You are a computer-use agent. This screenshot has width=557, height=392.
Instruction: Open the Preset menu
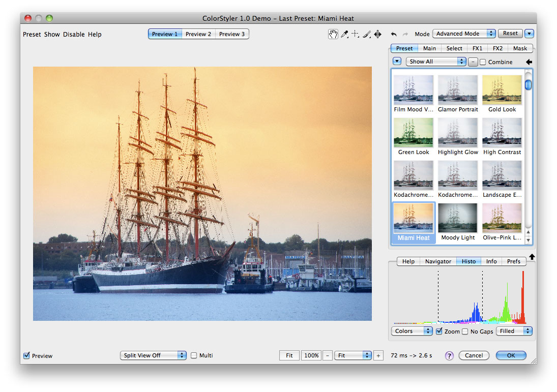[x=32, y=35]
